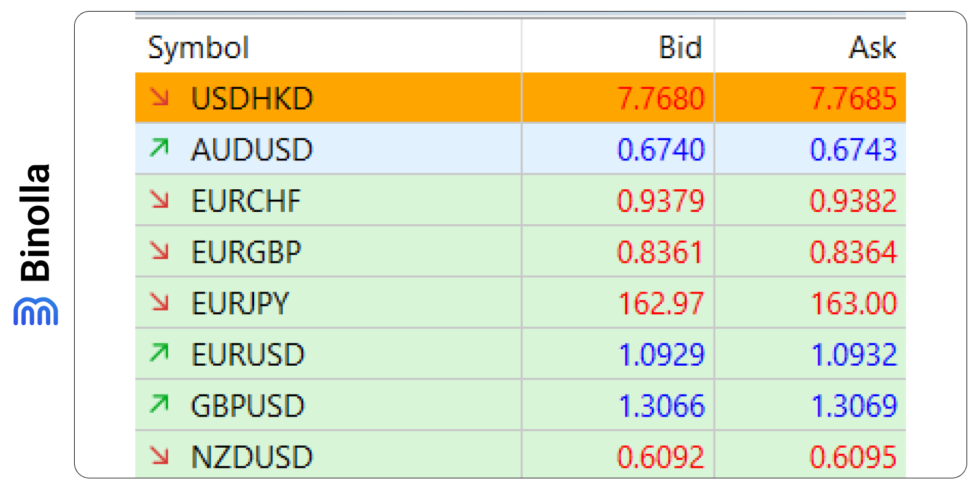Click the red downward trend arrow beside USDHKD
Image resolution: width=980 pixels, height=490 pixels.
pyautogui.click(x=160, y=98)
